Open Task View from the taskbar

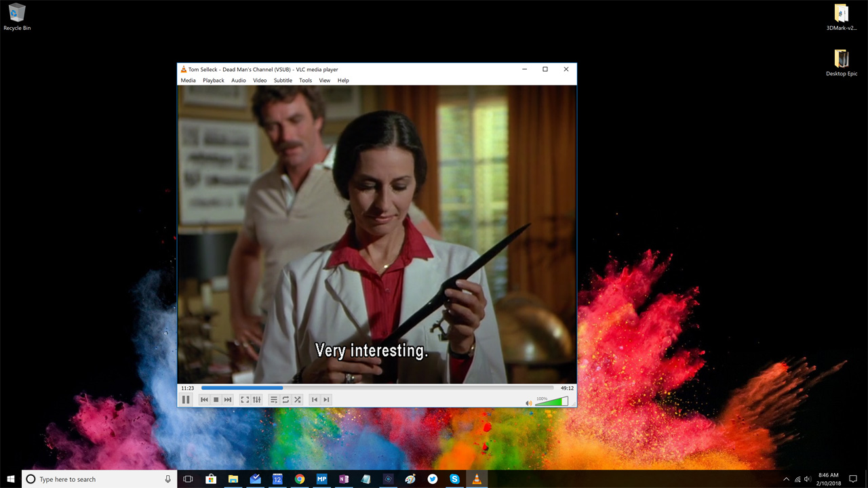pos(188,479)
